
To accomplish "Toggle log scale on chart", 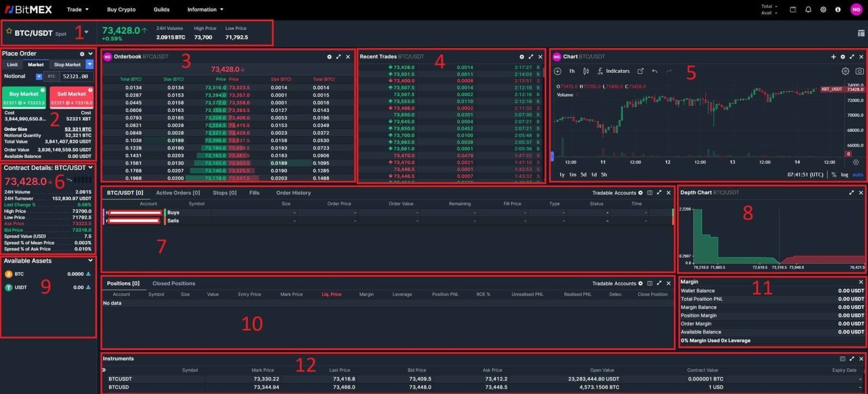I will 844,175.
